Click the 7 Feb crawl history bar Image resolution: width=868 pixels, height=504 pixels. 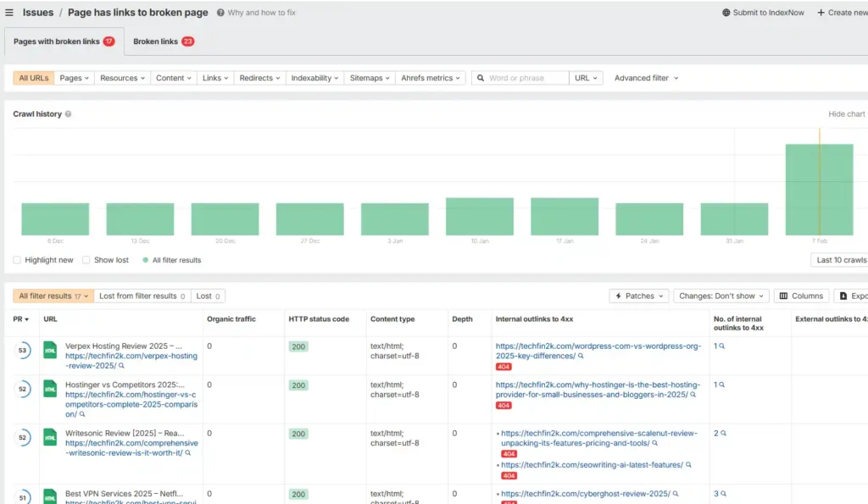tap(820, 190)
